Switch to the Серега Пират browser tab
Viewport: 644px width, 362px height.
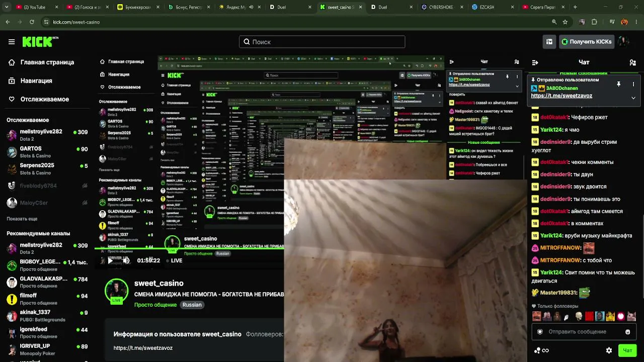click(x=542, y=7)
